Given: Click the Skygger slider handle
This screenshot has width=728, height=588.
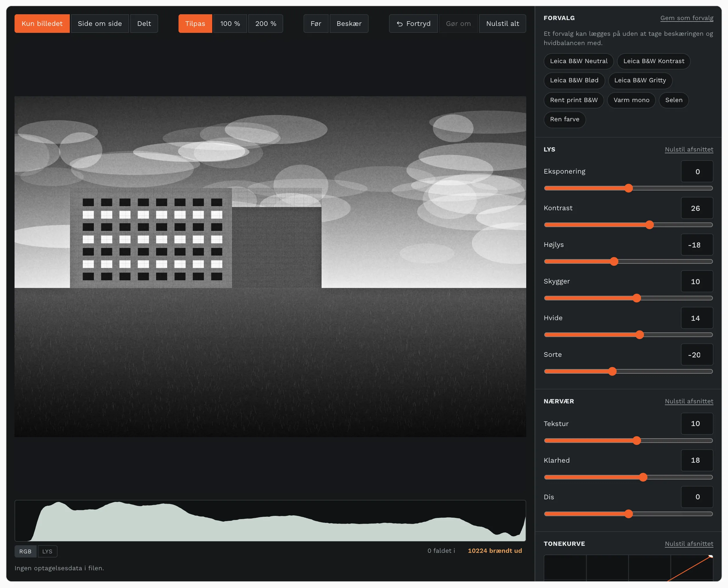Looking at the screenshot, I should pyautogui.click(x=637, y=298).
